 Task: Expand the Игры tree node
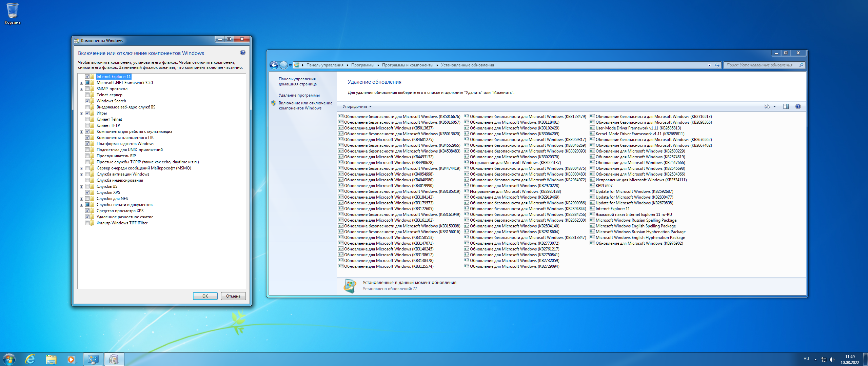click(x=81, y=114)
